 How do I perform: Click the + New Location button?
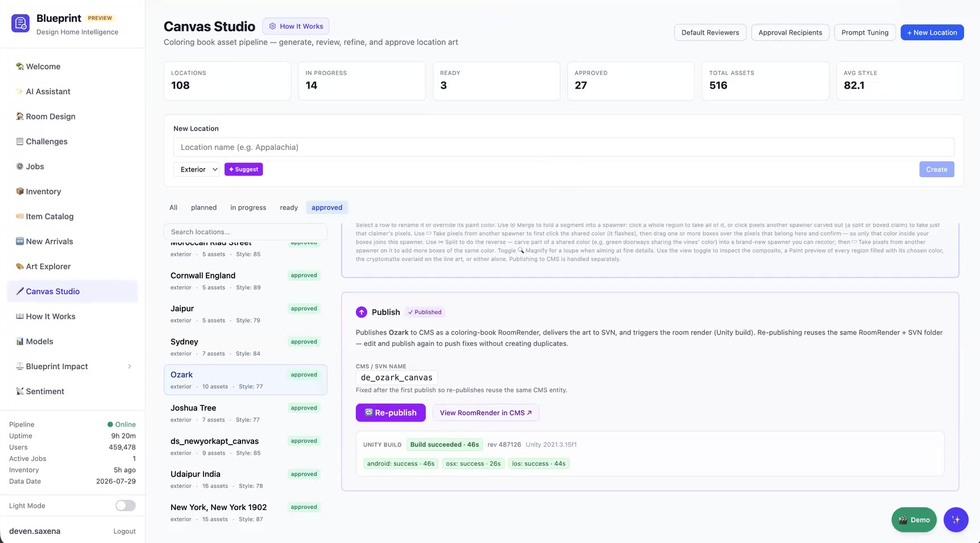pyautogui.click(x=932, y=32)
